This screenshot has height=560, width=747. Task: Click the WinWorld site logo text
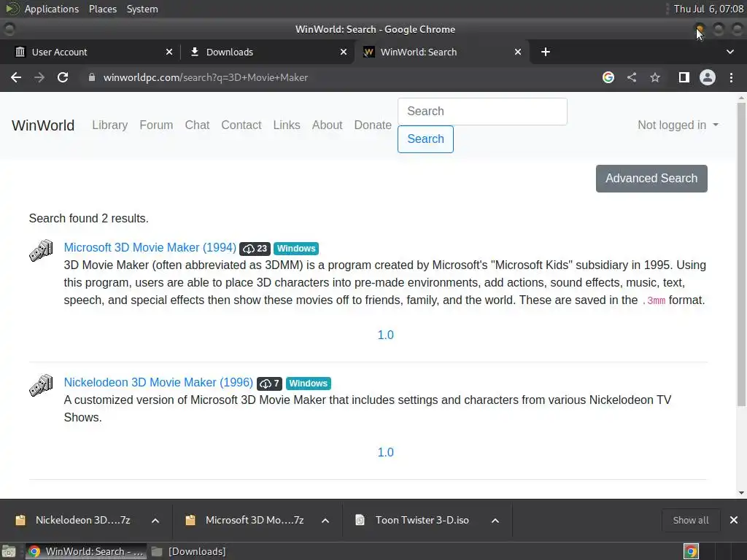pos(43,125)
